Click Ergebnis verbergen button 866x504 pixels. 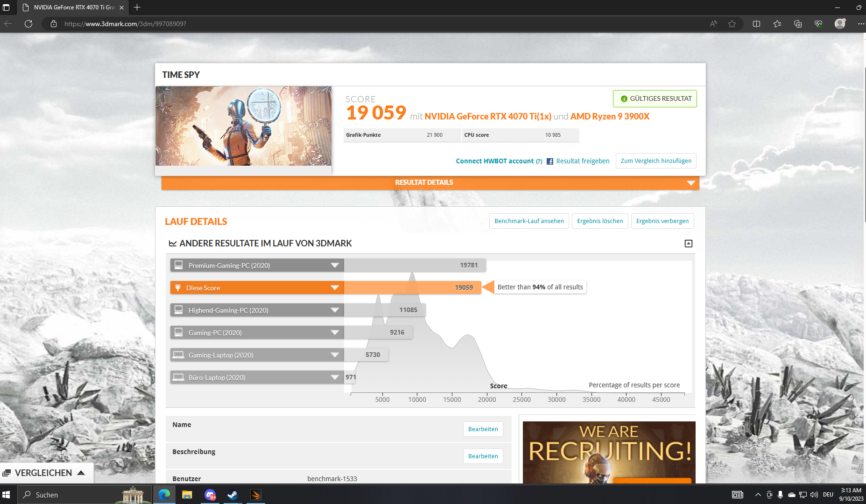point(662,221)
